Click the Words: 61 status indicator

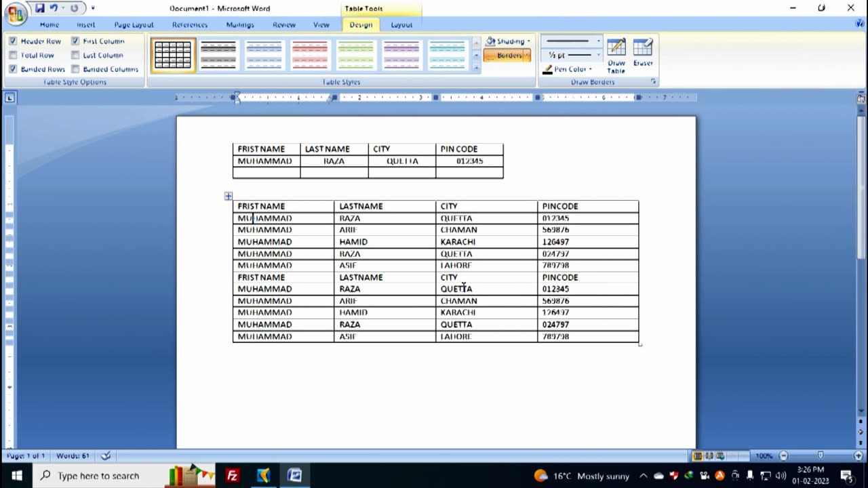73,455
